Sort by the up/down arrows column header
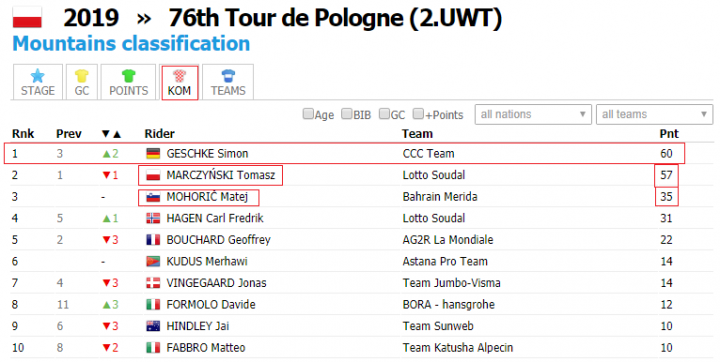This screenshot has width=720, height=362. [x=111, y=134]
